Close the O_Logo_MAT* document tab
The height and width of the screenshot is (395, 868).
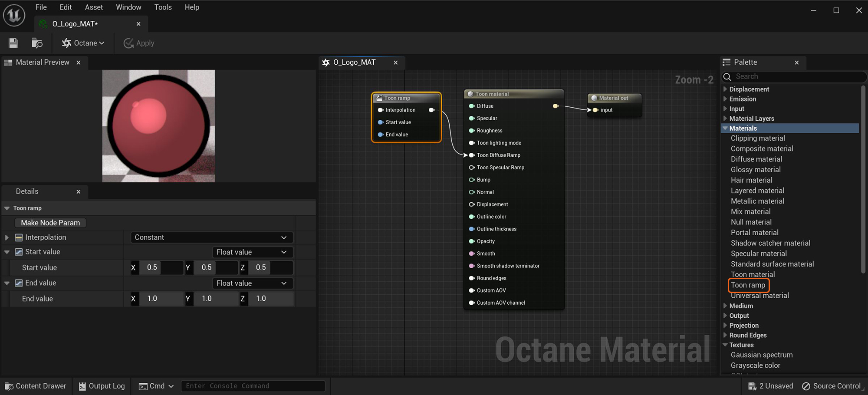[x=138, y=24]
